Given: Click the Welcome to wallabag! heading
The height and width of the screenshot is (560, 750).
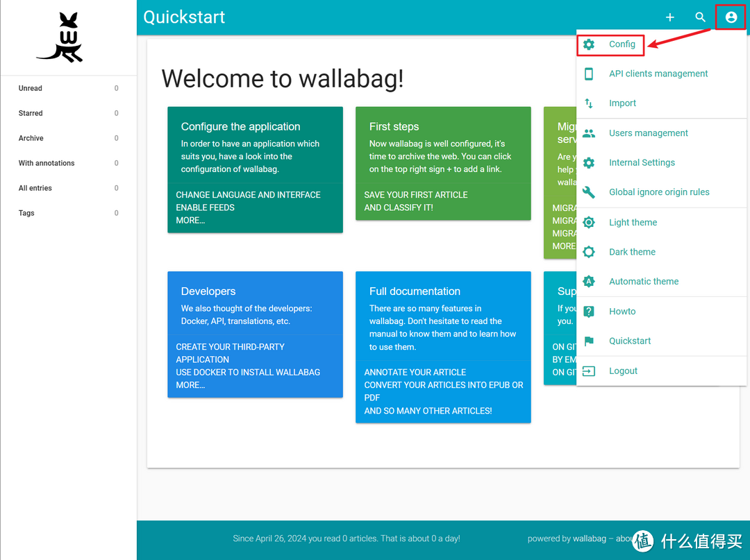Looking at the screenshot, I should [283, 78].
